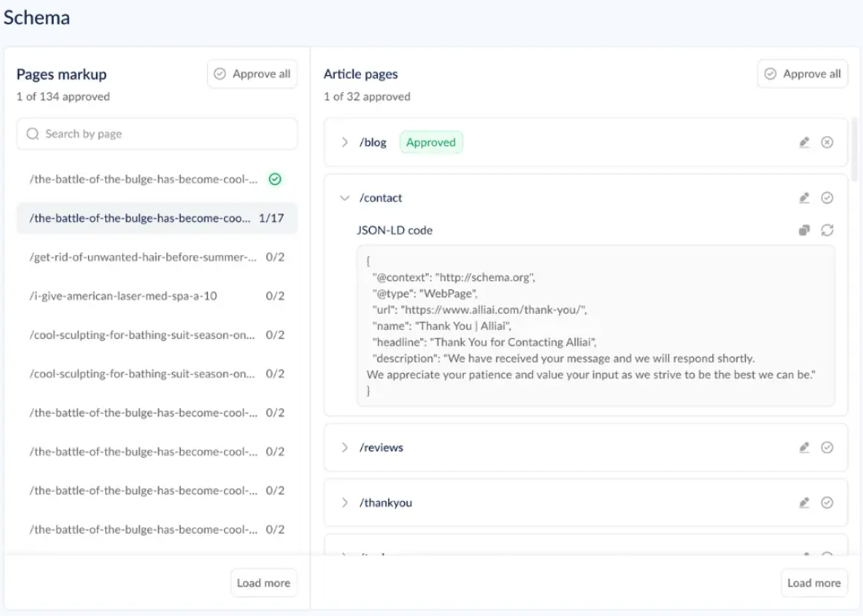863x616 pixels.
Task: Regenerate JSON-LD code with the refresh icon
Action: click(x=826, y=230)
